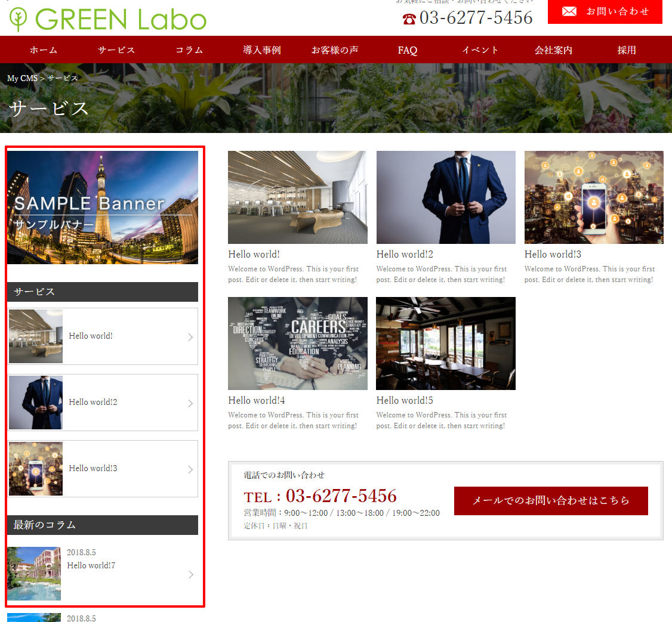Click the メールでのお問い合わせはこちら button
The image size is (672, 622).
(x=551, y=500)
